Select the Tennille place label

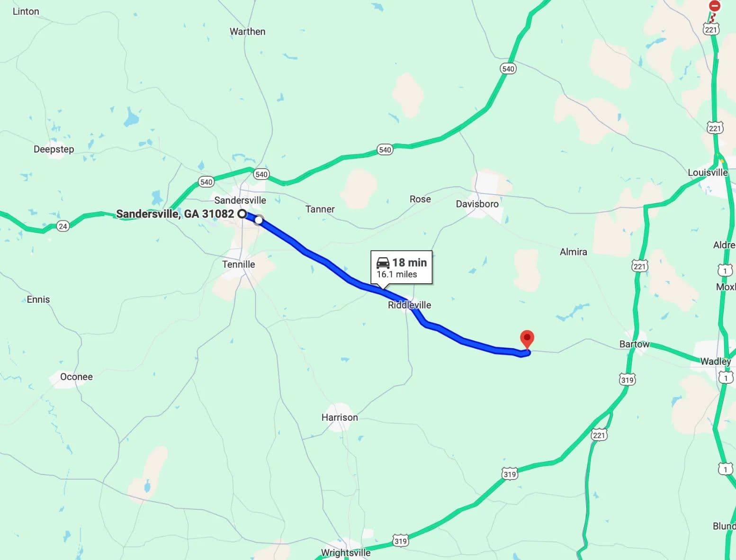tap(239, 264)
